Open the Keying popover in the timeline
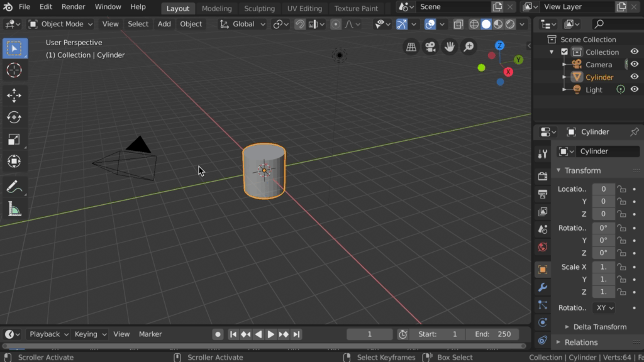Image resolution: width=644 pixels, height=362 pixels. tap(91, 334)
